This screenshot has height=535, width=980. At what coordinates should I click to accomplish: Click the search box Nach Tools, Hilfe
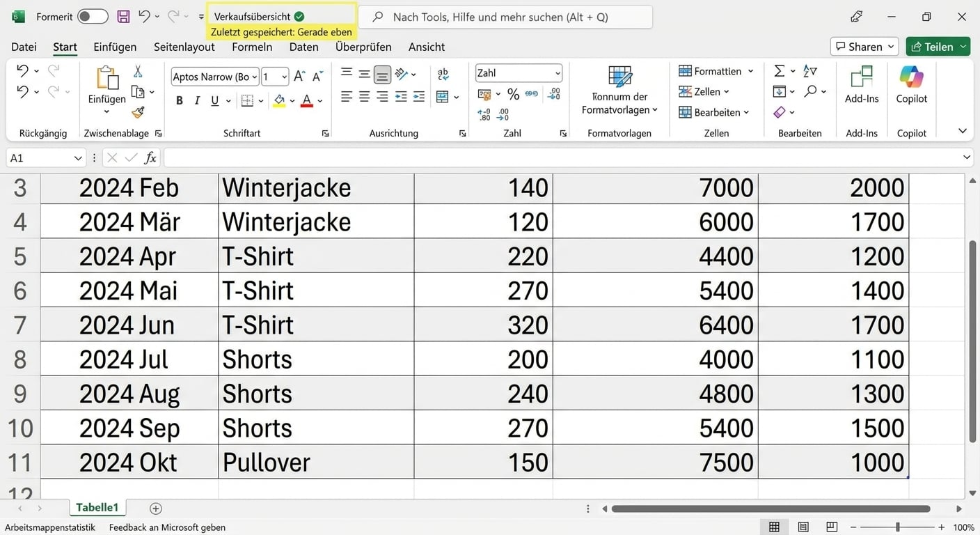[x=506, y=17]
